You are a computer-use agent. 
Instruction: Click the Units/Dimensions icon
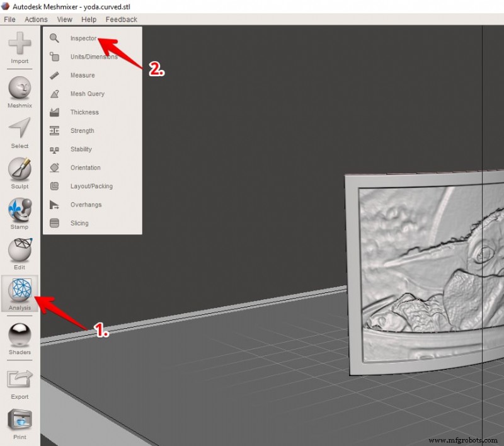tap(54, 57)
